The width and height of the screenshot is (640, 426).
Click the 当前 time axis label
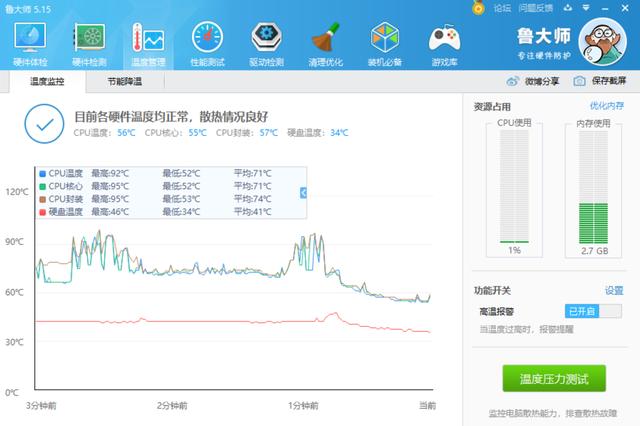click(427, 405)
